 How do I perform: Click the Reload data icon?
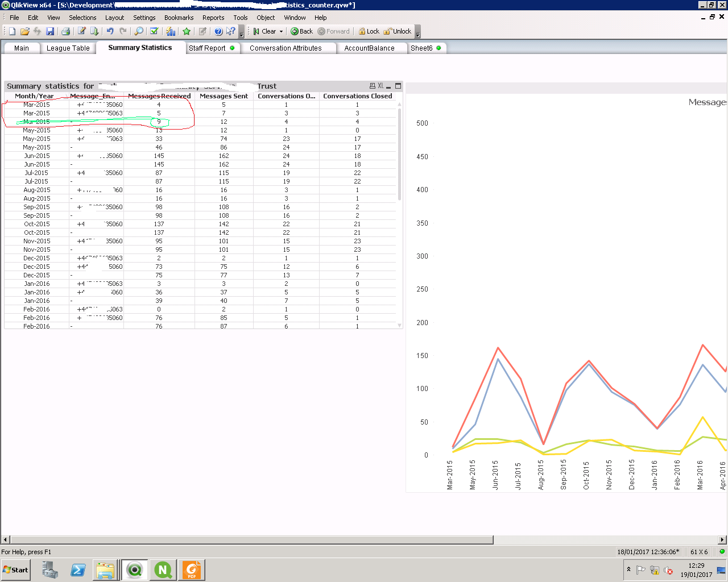(x=94, y=31)
